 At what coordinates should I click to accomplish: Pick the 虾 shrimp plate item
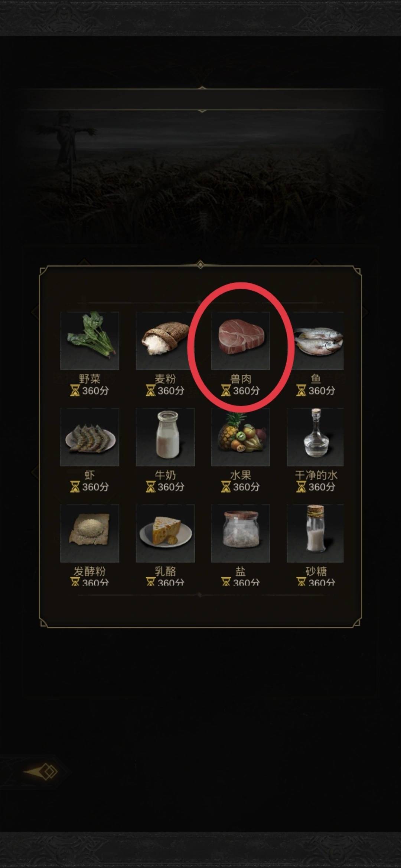[x=89, y=437]
